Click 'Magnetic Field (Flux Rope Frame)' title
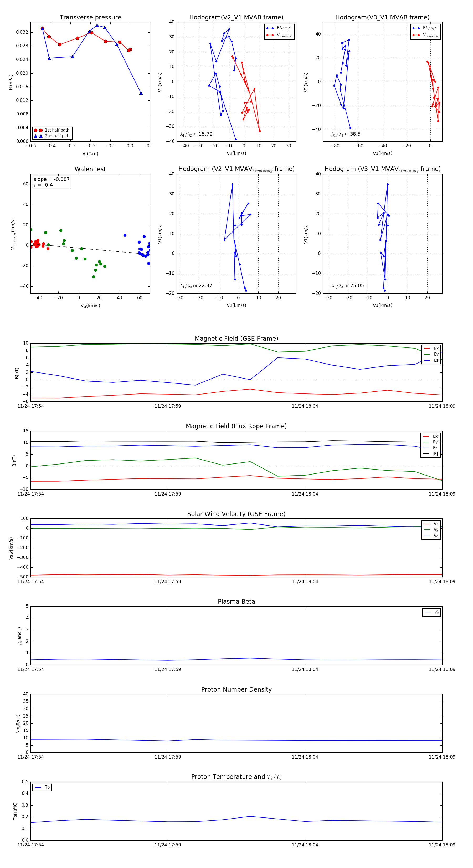Image resolution: width=473 pixels, height=868 pixels. click(x=236, y=426)
